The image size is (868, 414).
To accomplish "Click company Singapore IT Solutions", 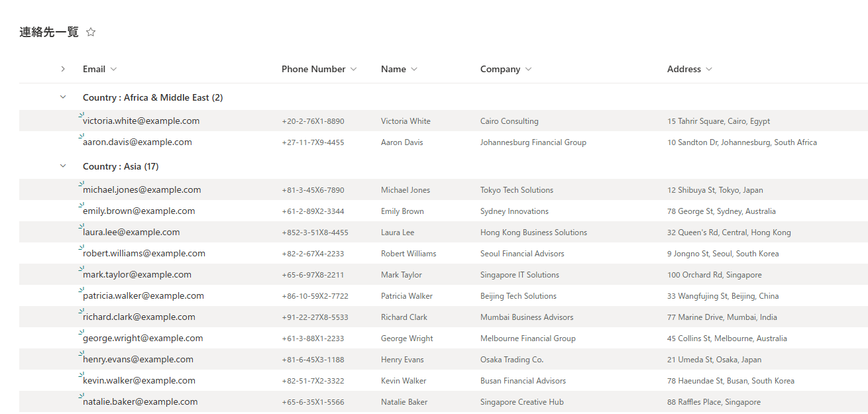I will click(519, 275).
